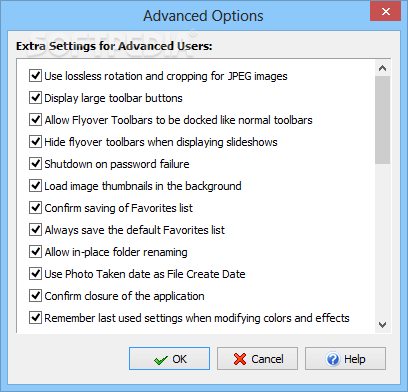
Task: Uncheck Hide flyover toolbars during slideshows
Action: 35,142
